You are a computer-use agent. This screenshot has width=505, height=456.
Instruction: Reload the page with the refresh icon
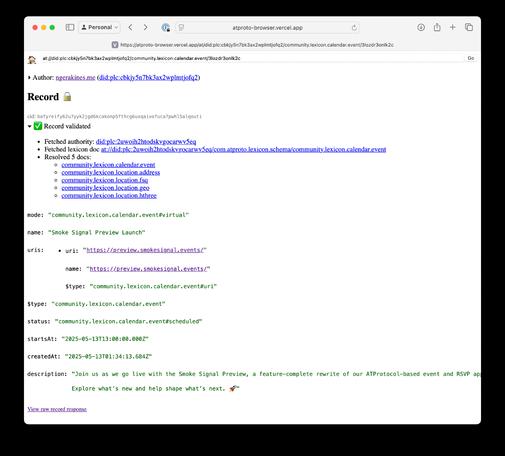[x=354, y=28]
